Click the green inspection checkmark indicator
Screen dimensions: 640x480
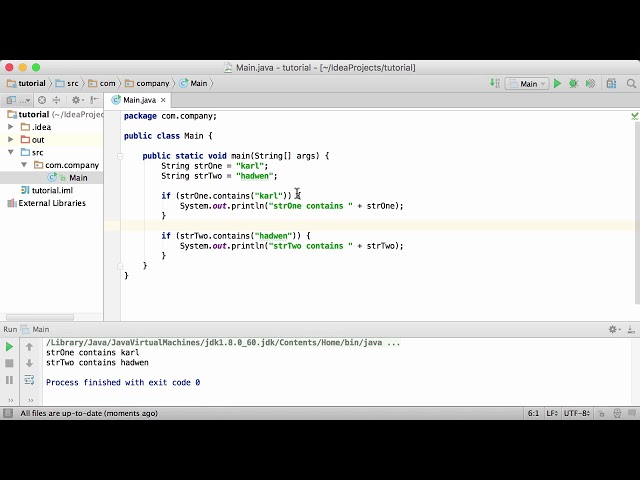(634, 116)
